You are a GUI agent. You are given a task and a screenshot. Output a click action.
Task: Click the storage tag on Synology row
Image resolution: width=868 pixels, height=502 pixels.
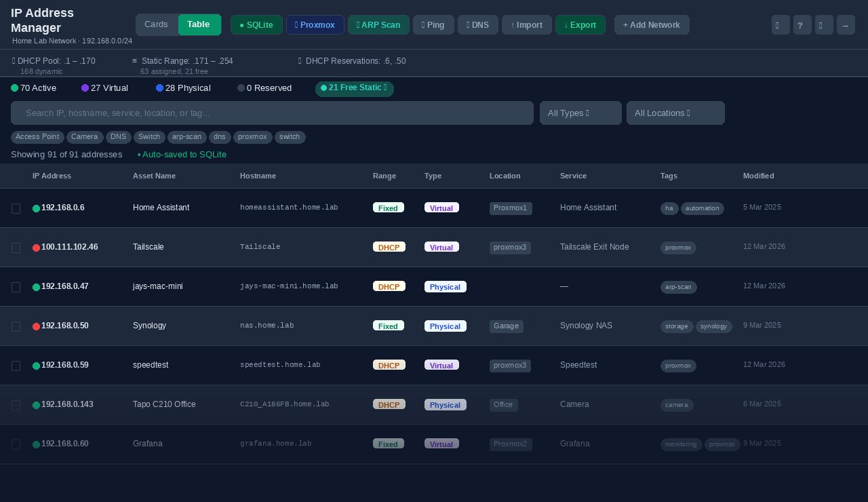[677, 326]
